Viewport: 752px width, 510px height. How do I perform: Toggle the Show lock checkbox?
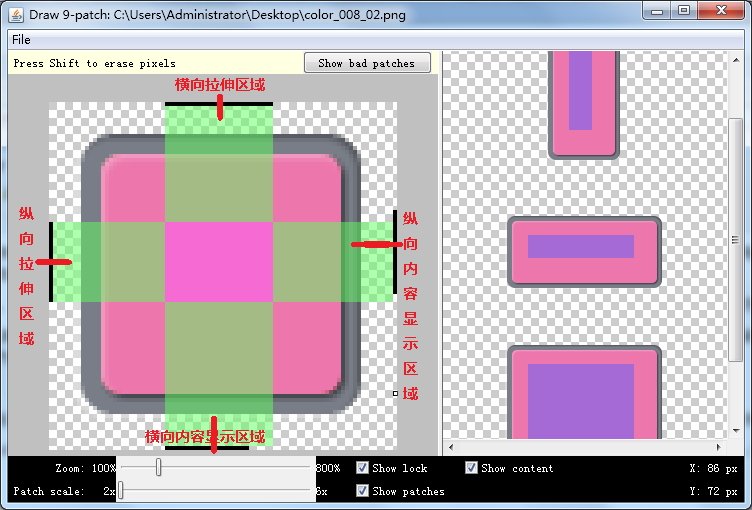tap(363, 468)
